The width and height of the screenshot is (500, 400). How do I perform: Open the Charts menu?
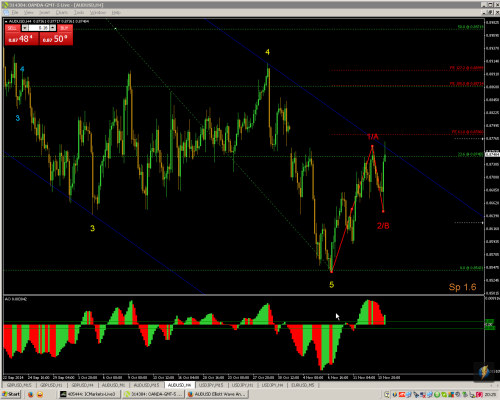[62, 12]
